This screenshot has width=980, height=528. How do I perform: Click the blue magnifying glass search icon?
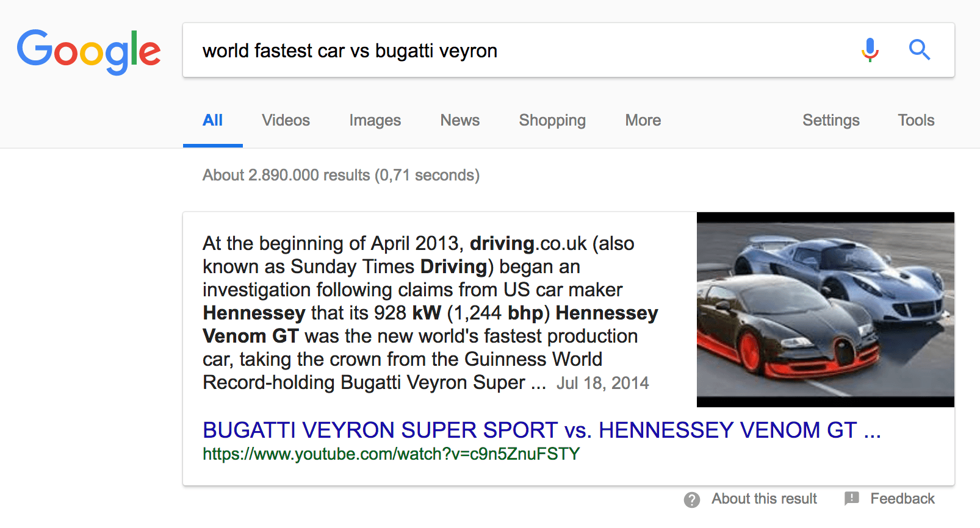919,50
